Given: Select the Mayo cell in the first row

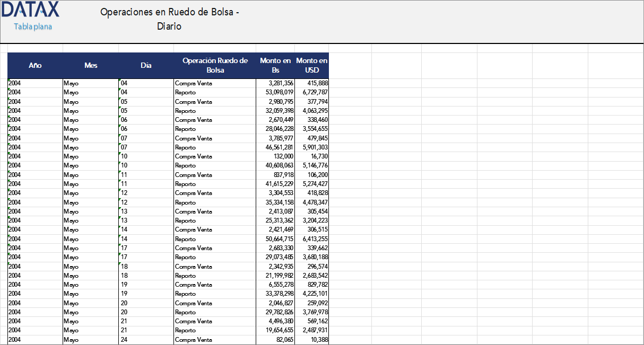Looking at the screenshot, I should point(71,83).
